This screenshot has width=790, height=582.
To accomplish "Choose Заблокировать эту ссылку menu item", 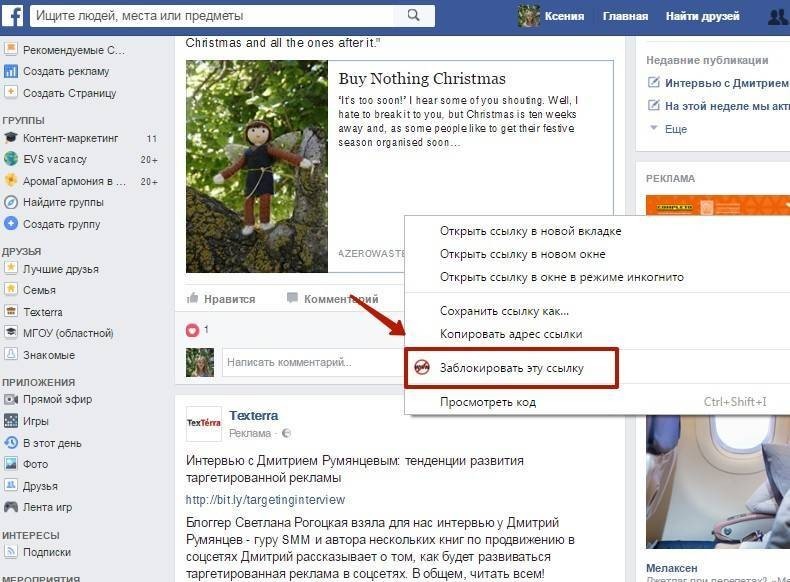I will tap(511, 368).
